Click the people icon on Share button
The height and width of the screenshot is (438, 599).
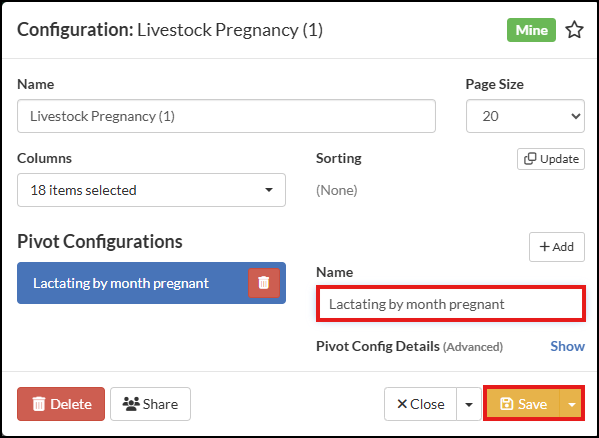131,404
